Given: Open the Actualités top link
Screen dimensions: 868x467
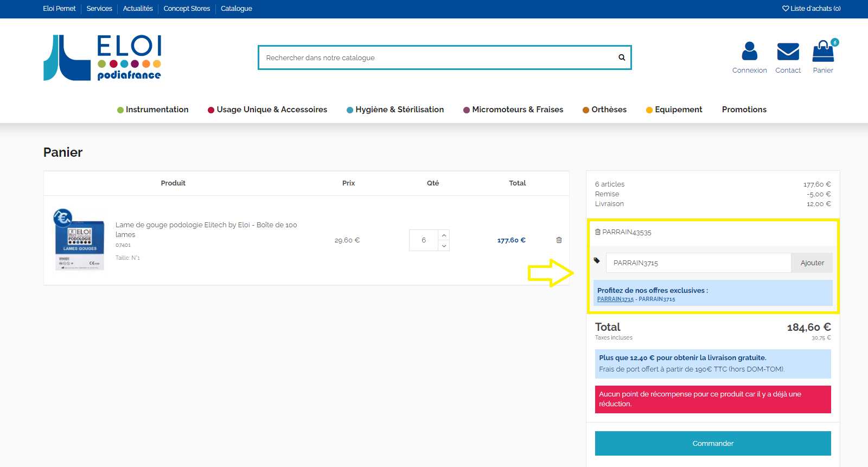Looking at the screenshot, I should (138, 8).
